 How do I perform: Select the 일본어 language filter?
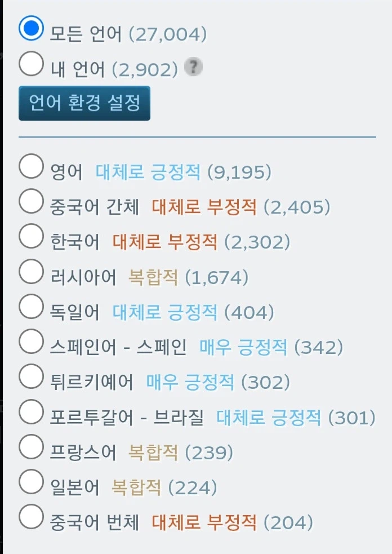pyautogui.click(x=31, y=481)
